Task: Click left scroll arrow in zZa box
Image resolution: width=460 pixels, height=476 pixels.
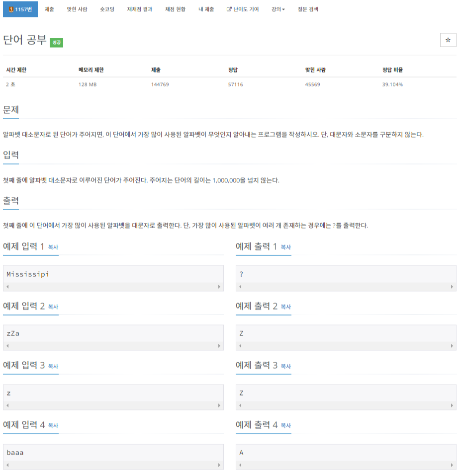Action: click(x=7, y=346)
